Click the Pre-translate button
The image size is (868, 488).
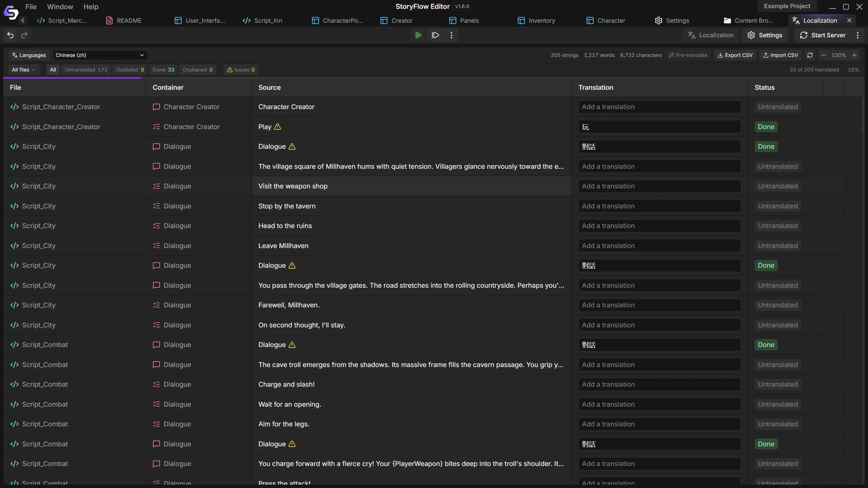[688, 55]
